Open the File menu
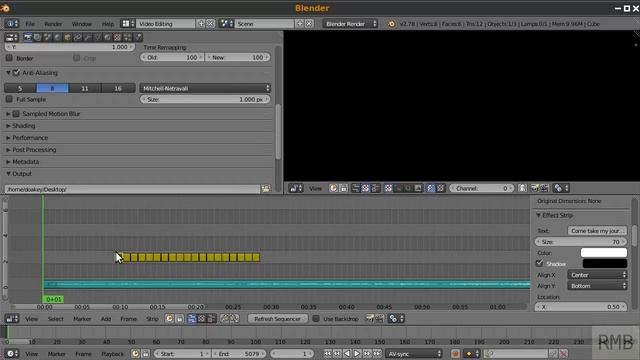 [30, 24]
